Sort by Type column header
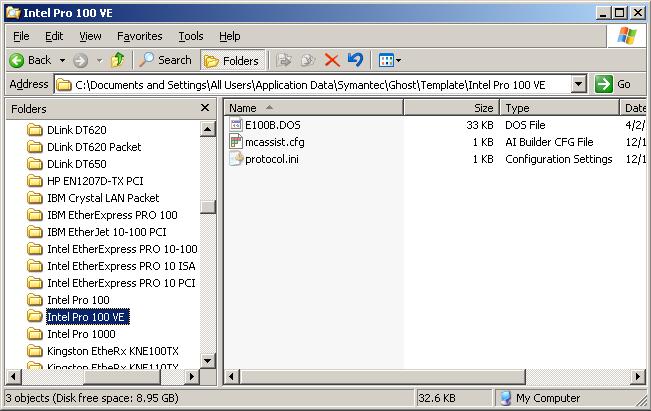 click(559, 108)
